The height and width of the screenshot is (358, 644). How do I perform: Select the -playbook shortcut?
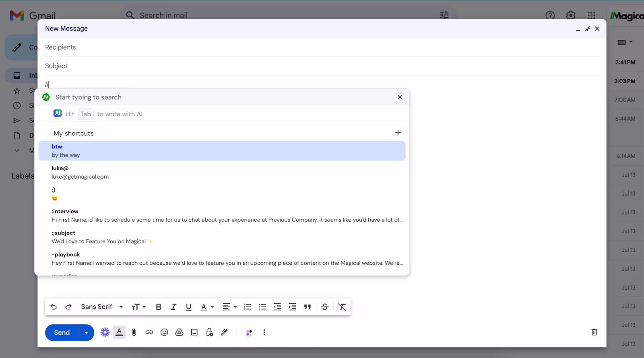(222, 259)
